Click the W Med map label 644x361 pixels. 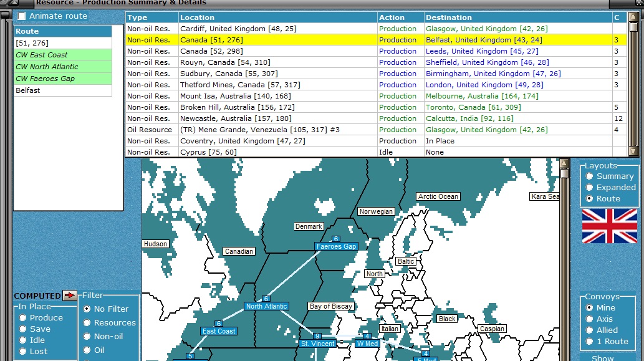pos(367,344)
